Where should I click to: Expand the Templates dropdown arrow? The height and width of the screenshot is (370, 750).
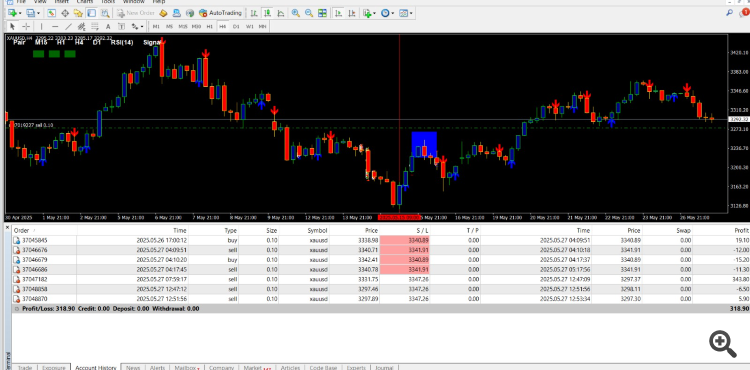411,13
